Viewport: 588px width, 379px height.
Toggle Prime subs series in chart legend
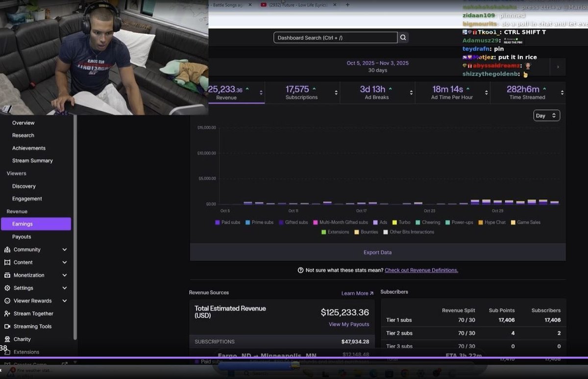coord(260,222)
